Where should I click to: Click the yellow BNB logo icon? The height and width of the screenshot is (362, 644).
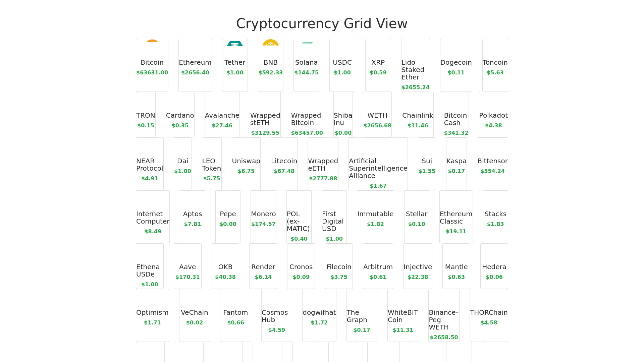coord(271,43)
